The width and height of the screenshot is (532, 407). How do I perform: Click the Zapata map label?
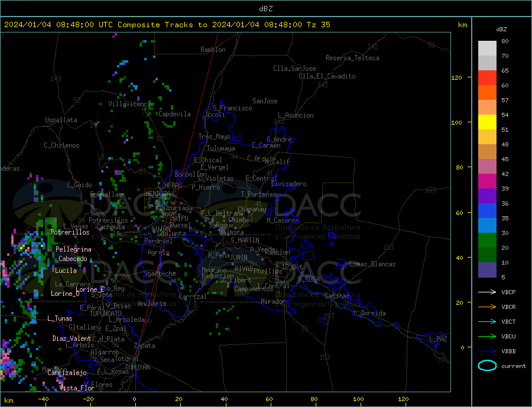(145, 346)
